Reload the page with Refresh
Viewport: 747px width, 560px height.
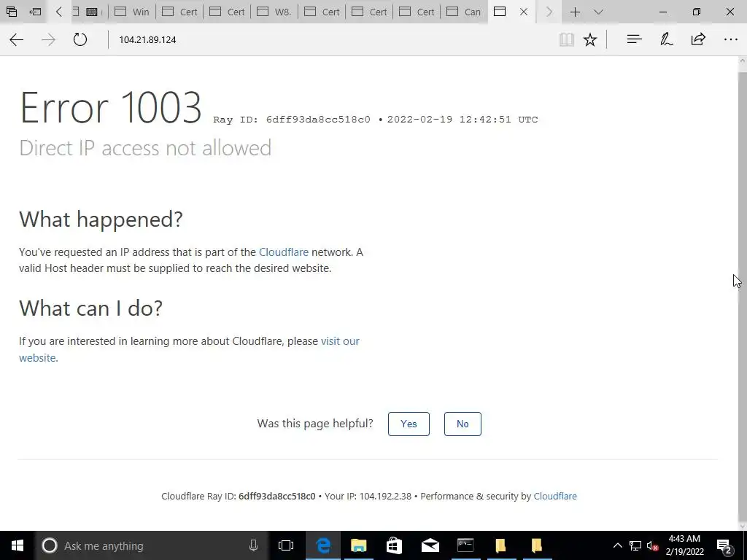80,39
